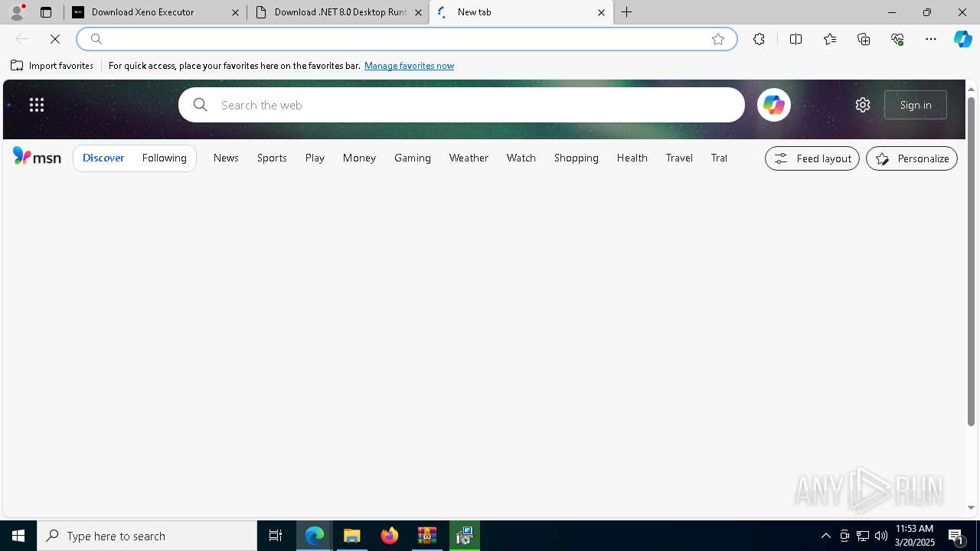Open the Copilot sidebar icon
Screen dimensions: 980x551
click(963, 39)
